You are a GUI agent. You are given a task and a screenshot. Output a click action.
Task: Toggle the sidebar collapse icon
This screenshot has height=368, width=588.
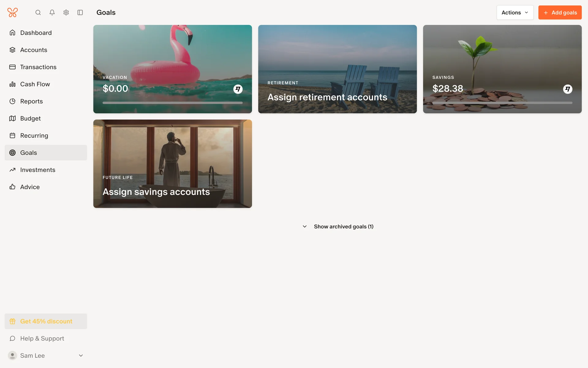tap(80, 13)
